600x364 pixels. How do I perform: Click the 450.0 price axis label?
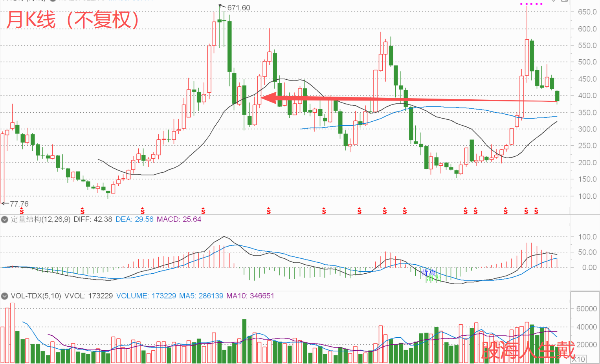click(587, 79)
